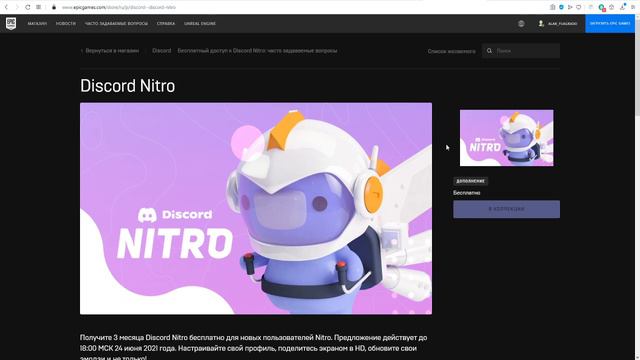Open the browser grid menu icon beside reload
640x360 pixels.
(x=38, y=7)
